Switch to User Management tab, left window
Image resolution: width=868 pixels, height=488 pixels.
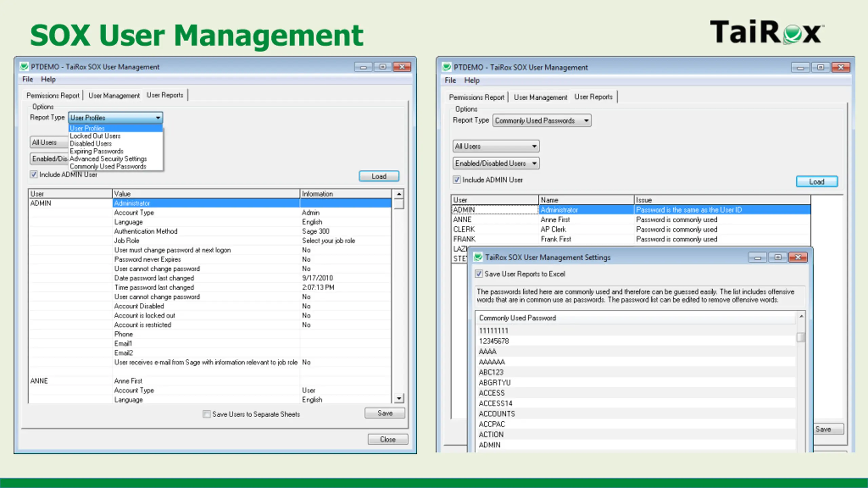coord(114,96)
